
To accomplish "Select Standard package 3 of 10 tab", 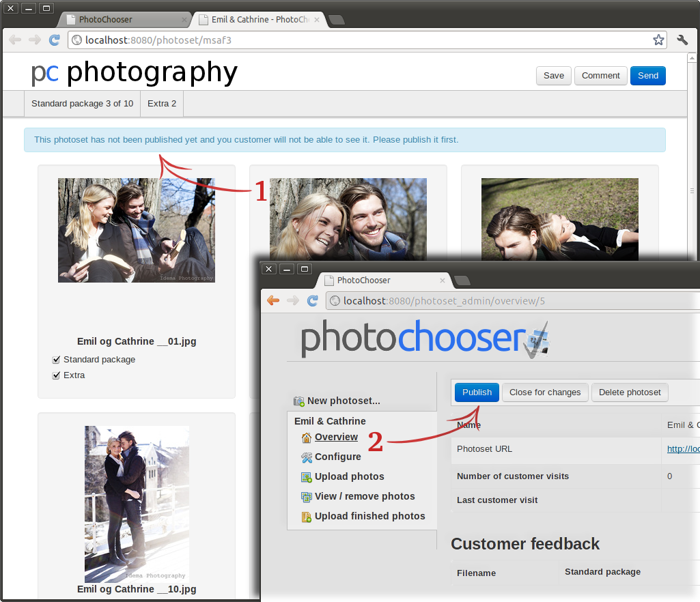I will pos(82,104).
